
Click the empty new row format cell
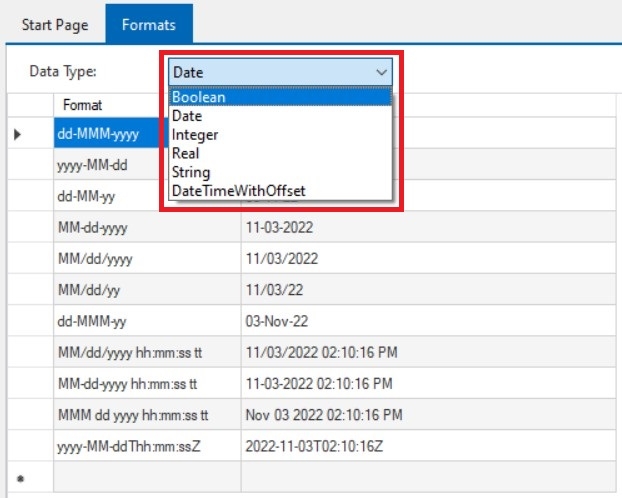tap(146, 478)
